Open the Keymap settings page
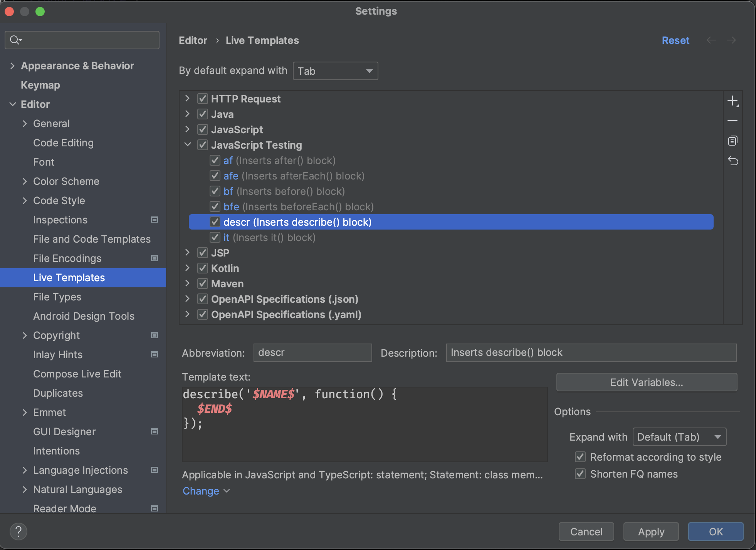 40,85
